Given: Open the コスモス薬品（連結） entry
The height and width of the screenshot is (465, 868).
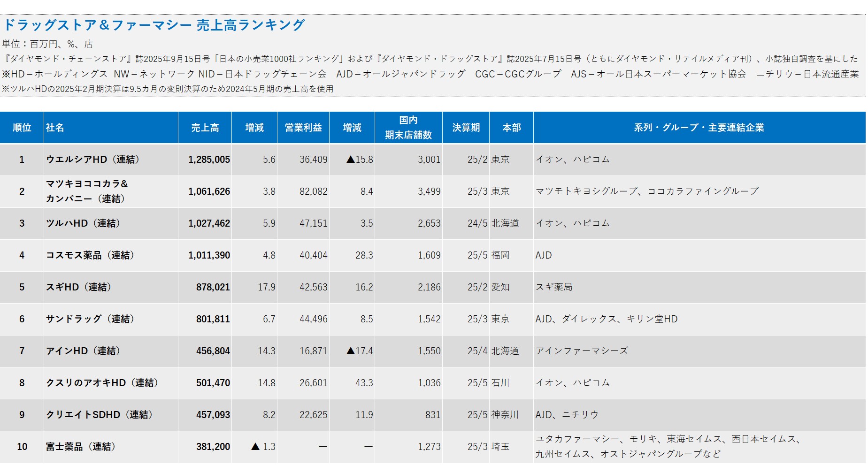Looking at the screenshot, I should pyautogui.click(x=89, y=256).
